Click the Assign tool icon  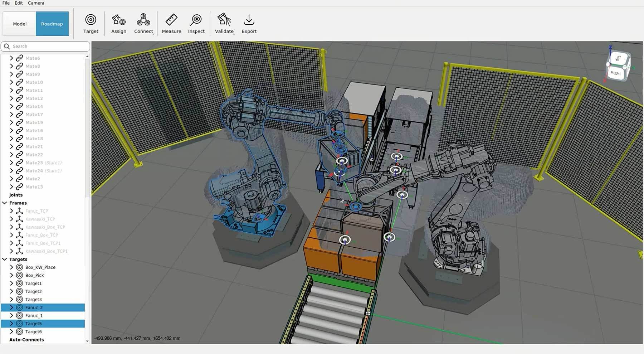pyautogui.click(x=118, y=20)
